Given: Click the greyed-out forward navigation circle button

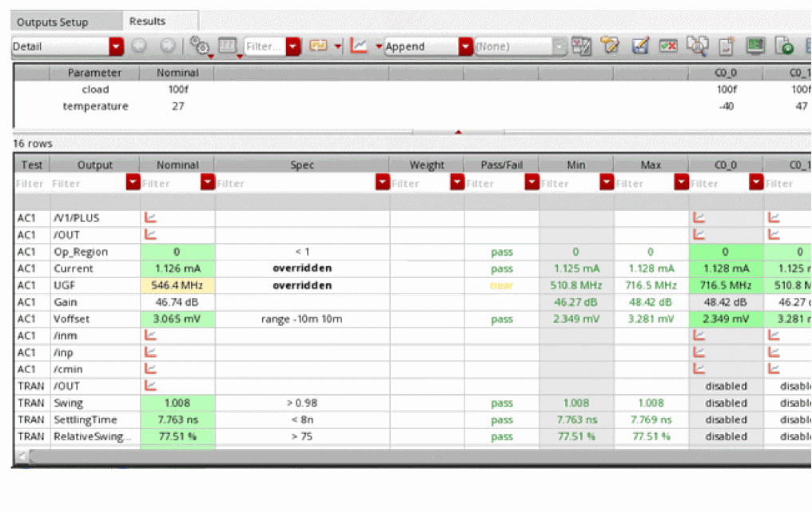Looking at the screenshot, I should pos(167,46).
